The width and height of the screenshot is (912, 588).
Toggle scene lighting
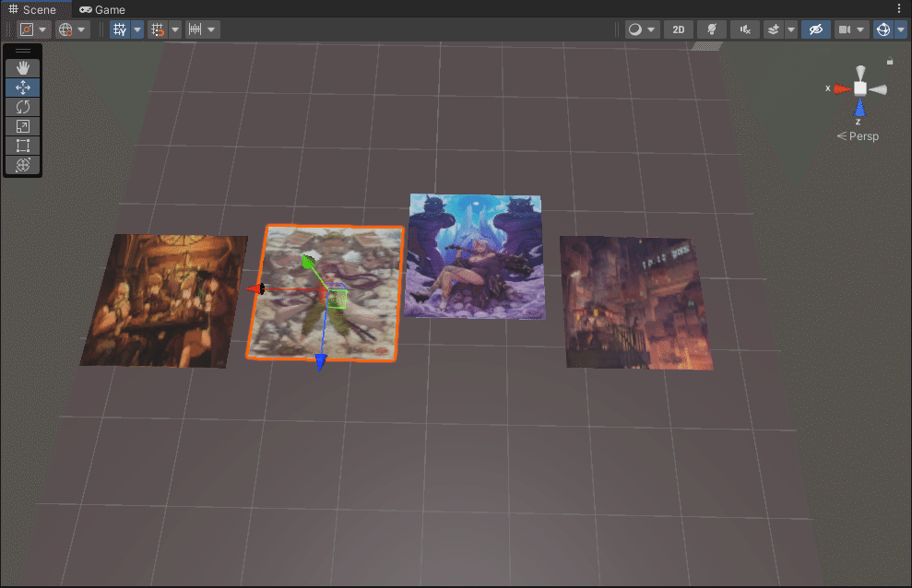[711, 29]
